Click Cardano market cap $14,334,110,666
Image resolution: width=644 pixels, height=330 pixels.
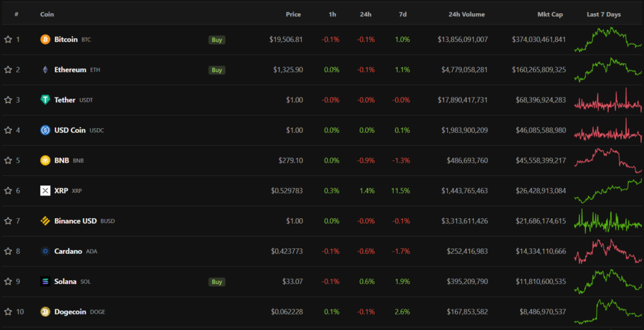pos(541,251)
